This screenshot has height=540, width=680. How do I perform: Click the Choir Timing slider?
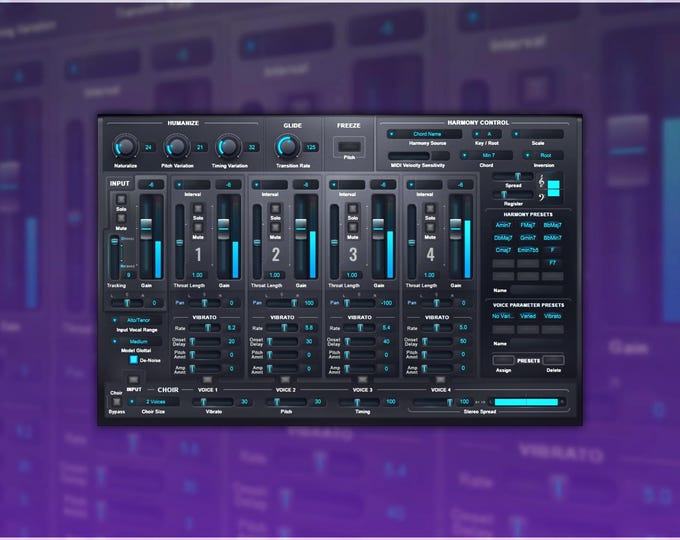tap(360, 402)
